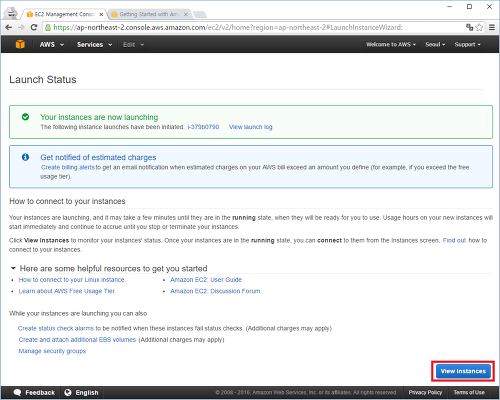Close the Getting Started tab
Image resolution: width=500 pixels, height=400 pixels.
[x=186, y=14]
